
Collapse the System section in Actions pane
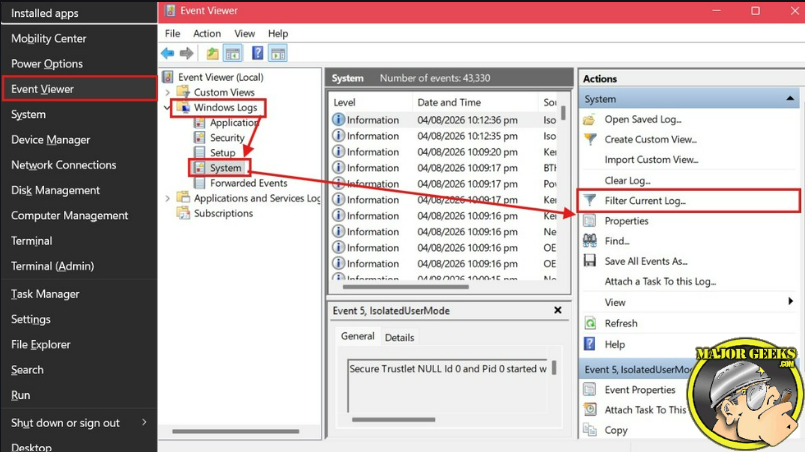click(790, 99)
